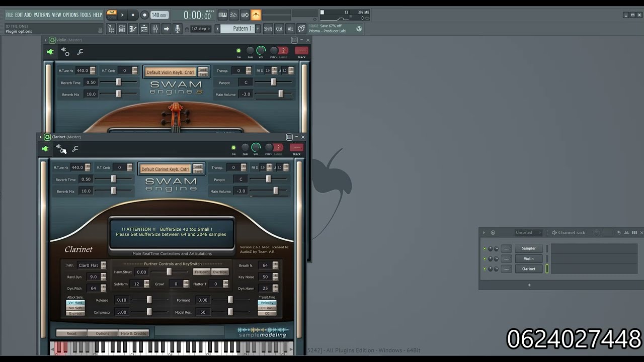Select the Clarinet channel in Channel rack
The width and height of the screenshot is (644, 362).
click(x=529, y=269)
